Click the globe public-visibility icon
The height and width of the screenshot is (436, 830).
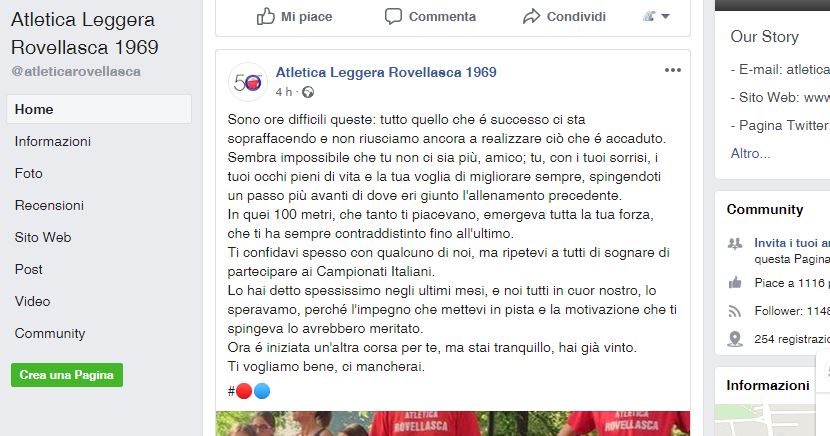tap(308, 92)
